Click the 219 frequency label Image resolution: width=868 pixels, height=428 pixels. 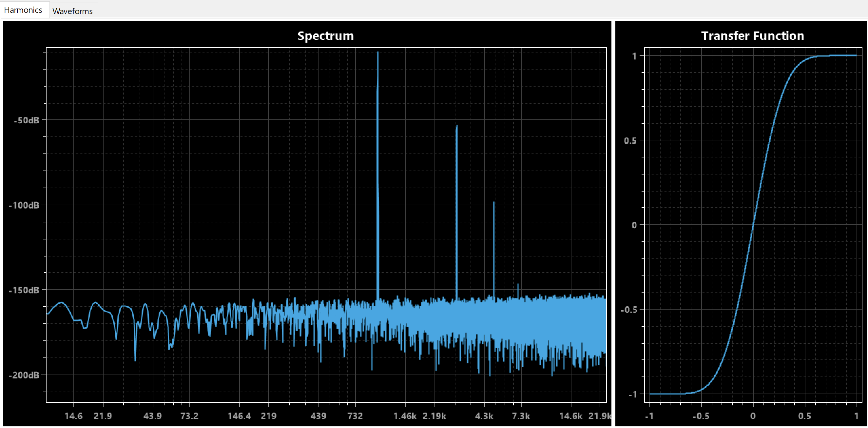[269, 416]
